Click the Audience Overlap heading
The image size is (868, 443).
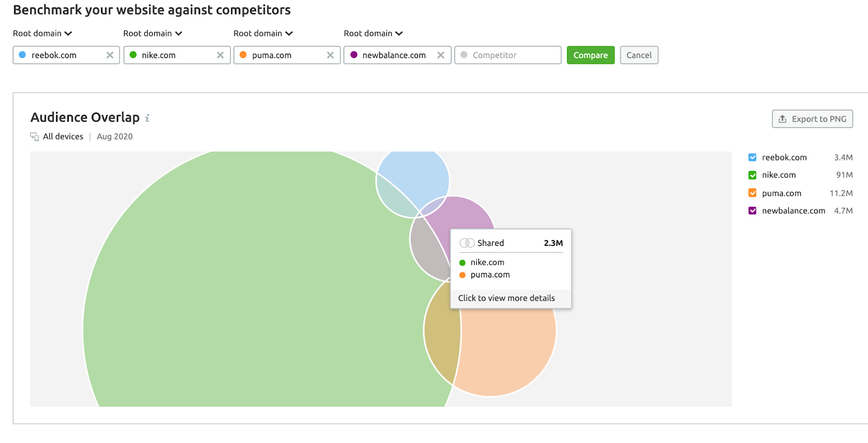click(x=85, y=117)
